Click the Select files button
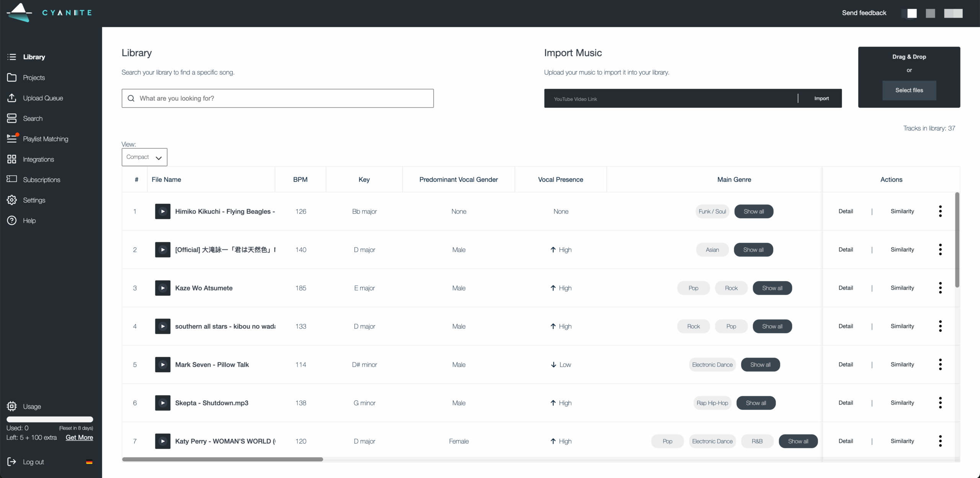Image resolution: width=980 pixels, height=478 pixels. point(909,90)
